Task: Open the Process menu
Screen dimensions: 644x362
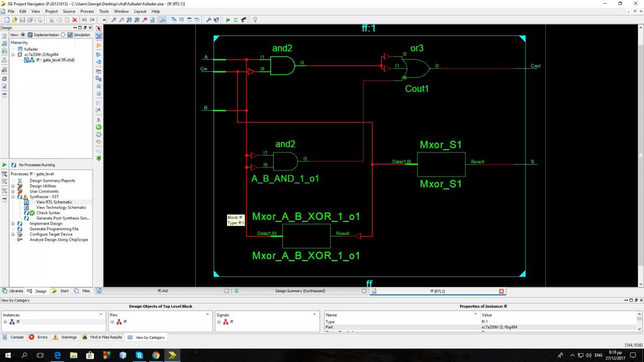Action: pos(87,11)
